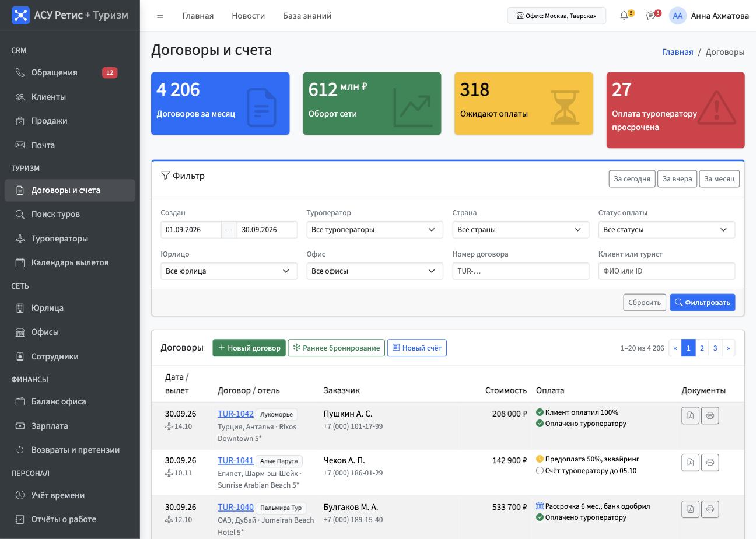Image resolution: width=756 pixels, height=539 pixels.
Task: Expand the Туроператор dropdown
Action: 374,230
